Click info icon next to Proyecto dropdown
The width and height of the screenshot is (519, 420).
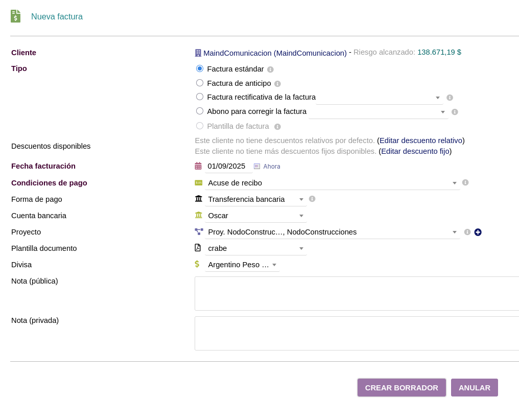pyautogui.click(x=467, y=232)
